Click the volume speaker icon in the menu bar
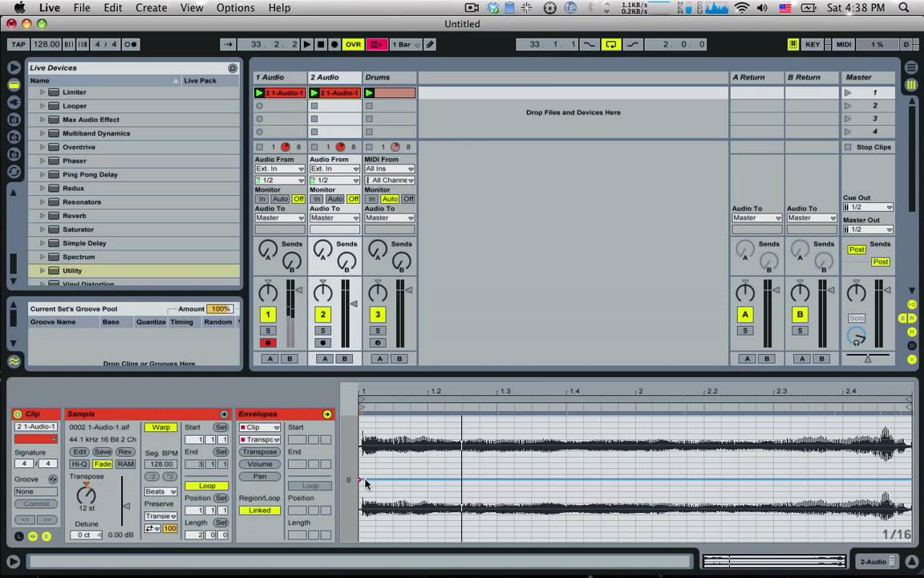This screenshot has height=578, width=924. point(763,8)
